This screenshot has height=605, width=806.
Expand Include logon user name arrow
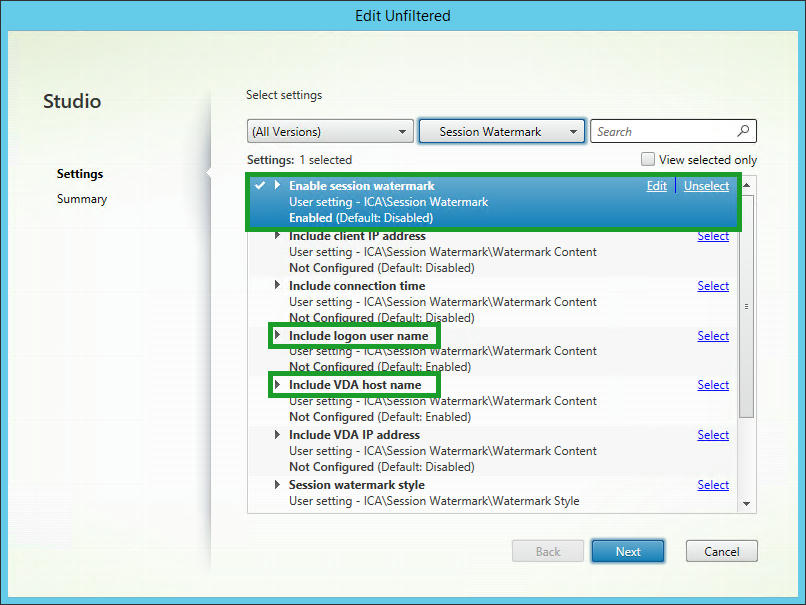pyautogui.click(x=278, y=336)
